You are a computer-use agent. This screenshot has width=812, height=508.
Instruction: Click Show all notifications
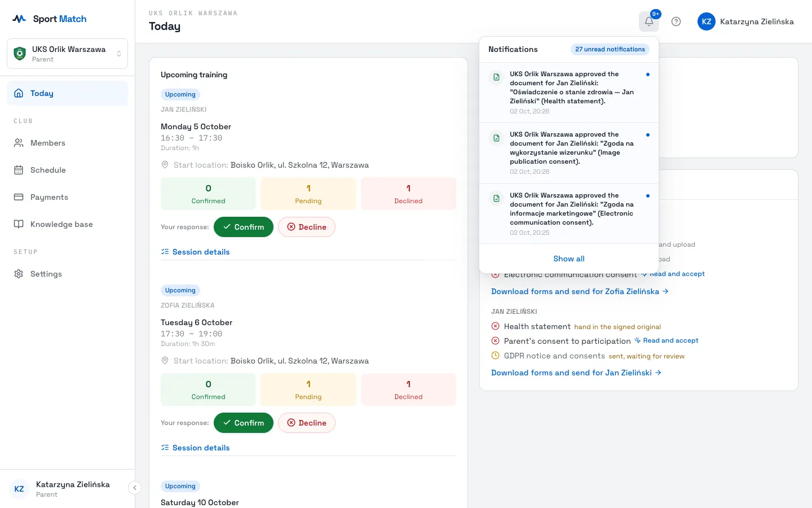pyautogui.click(x=569, y=259)
